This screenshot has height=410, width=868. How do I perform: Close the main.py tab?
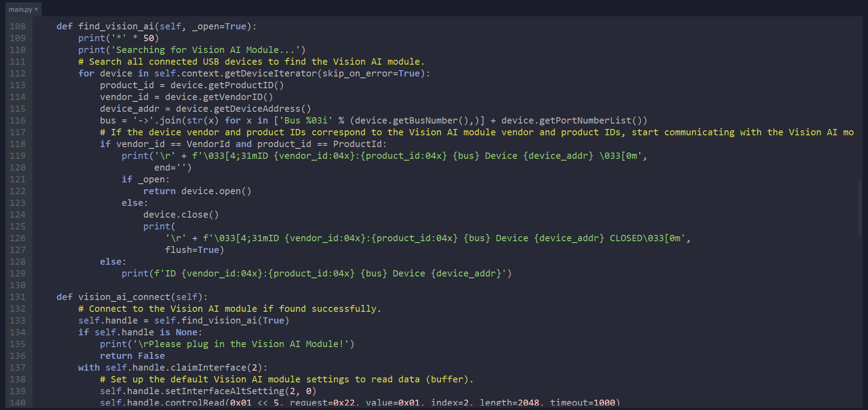[x=36, y=9]
